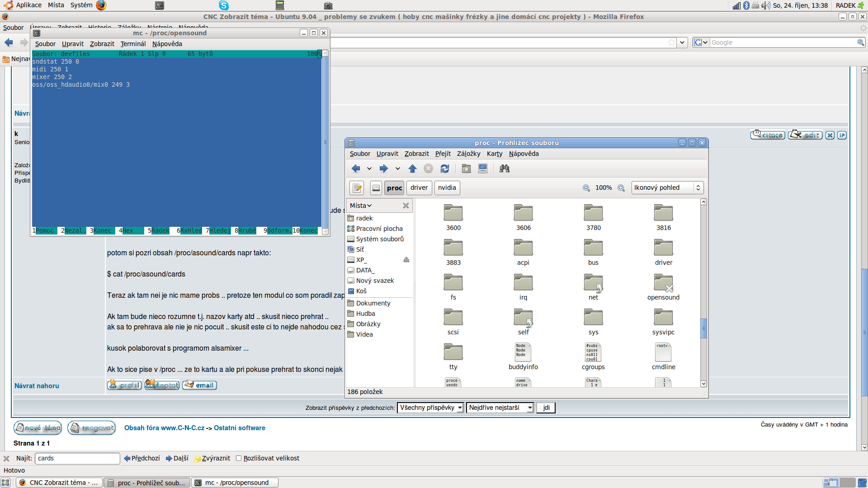Click the driver path button

pyautogui.click(x=419, y=188)
